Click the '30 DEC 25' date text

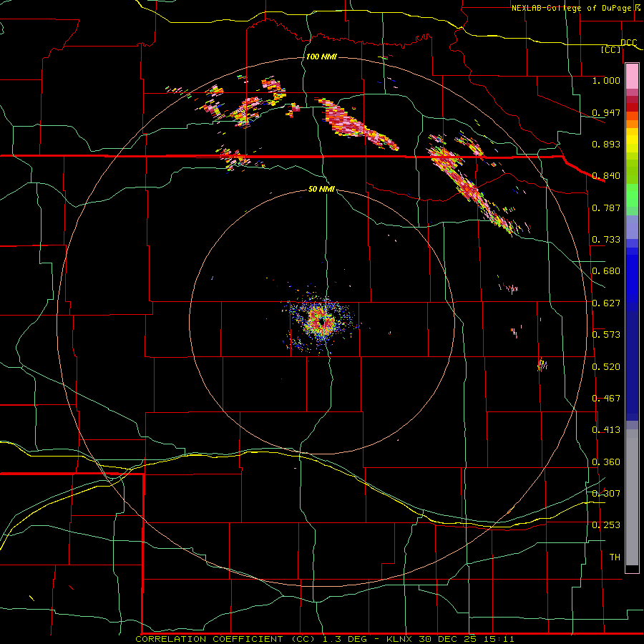click(448, 639)
